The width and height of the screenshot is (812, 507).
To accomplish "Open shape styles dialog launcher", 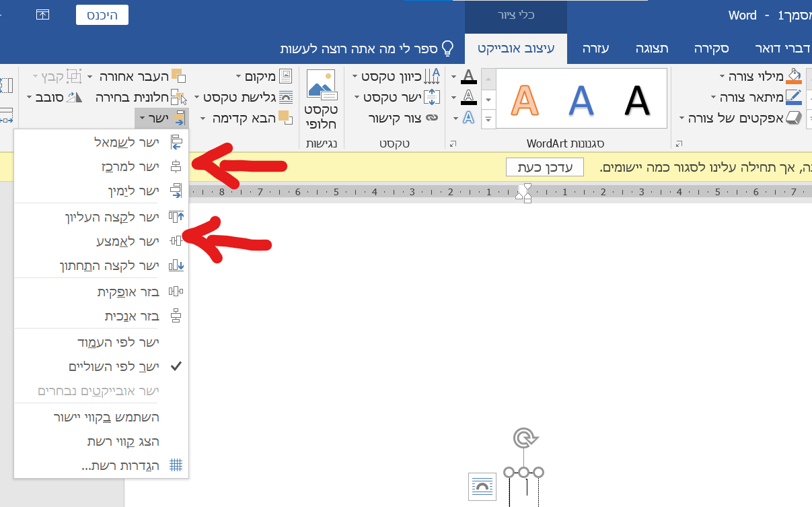I will 678,143.
